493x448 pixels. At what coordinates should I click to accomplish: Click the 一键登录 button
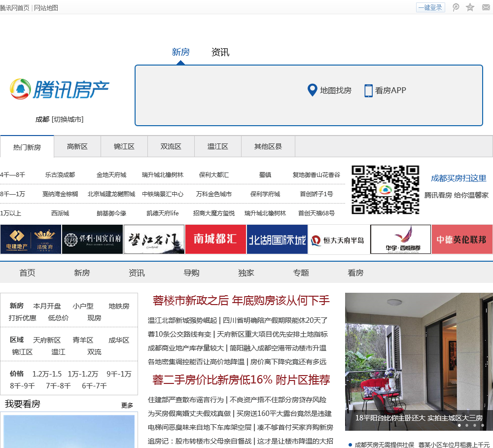click(x=430, y=7)
